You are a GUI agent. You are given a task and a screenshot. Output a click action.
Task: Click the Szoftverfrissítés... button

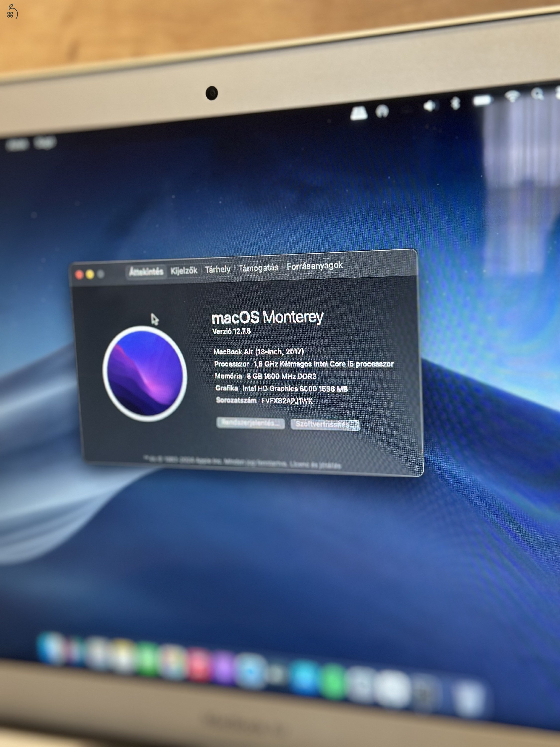coord(325,425)
